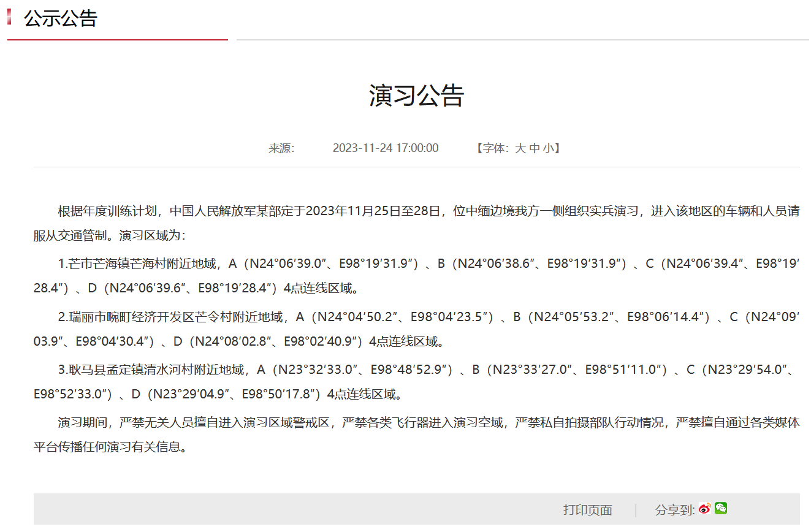Screen dimensions: 811x532
Task: Set font size to 小 (small)
Action: point(549,148)
